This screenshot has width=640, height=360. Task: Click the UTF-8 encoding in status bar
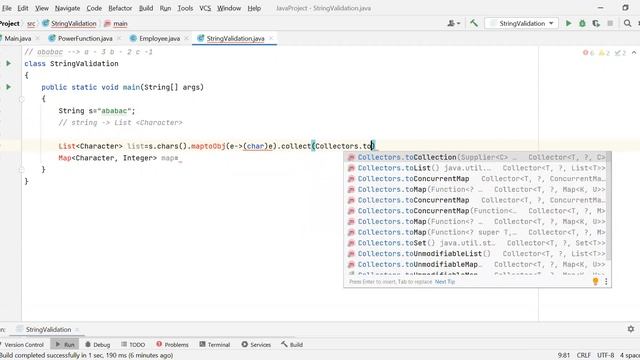click(605, 355)
